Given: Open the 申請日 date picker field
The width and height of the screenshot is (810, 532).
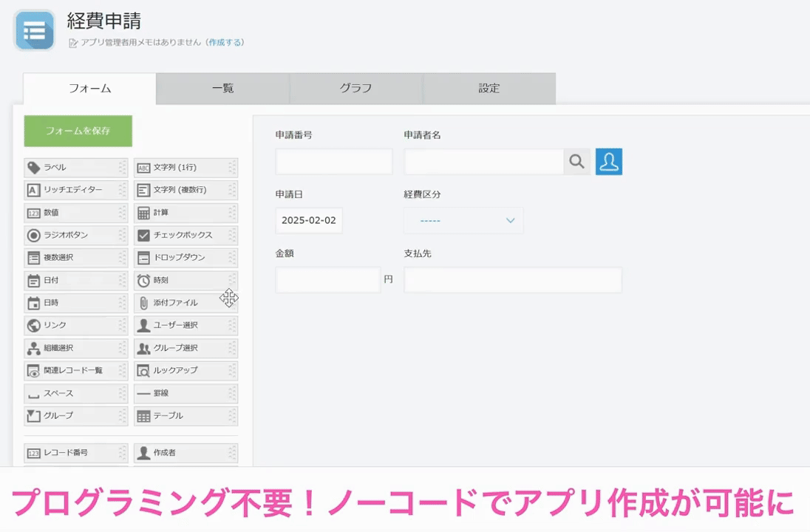Looking at the screenshot, I should point(309,220).
